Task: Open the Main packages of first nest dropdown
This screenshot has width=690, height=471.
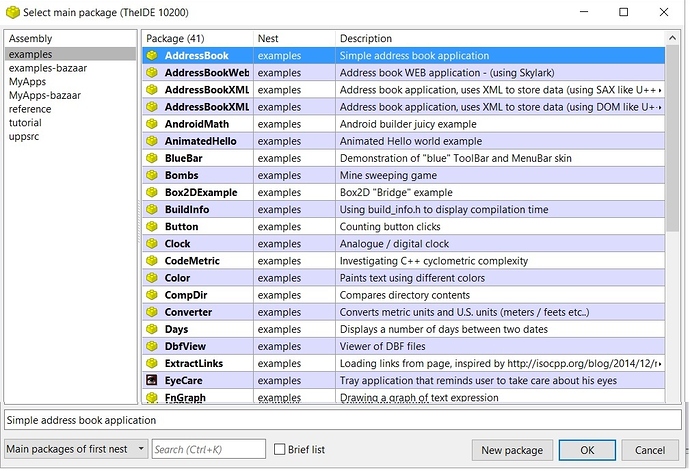Action: (x=76, y=449)
